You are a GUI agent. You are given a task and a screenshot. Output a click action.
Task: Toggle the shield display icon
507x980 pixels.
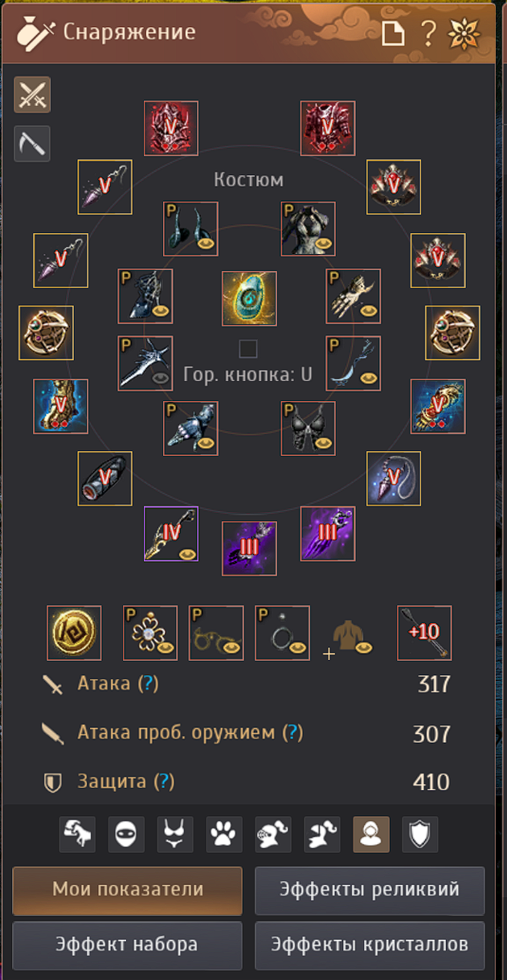420,834
